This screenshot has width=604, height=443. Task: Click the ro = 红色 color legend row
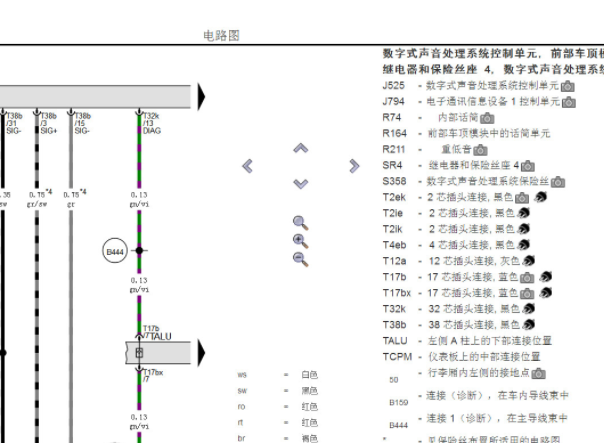[278, 407]
